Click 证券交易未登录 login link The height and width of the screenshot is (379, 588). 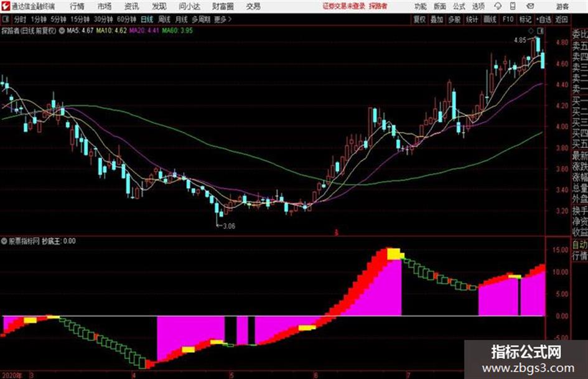click(x=344, y=6)
